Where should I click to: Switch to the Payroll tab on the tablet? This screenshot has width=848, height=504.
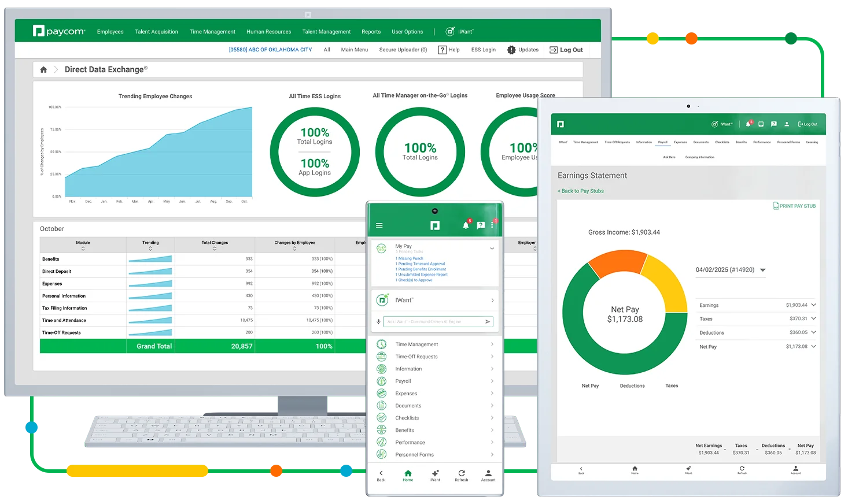click(662, 142)
